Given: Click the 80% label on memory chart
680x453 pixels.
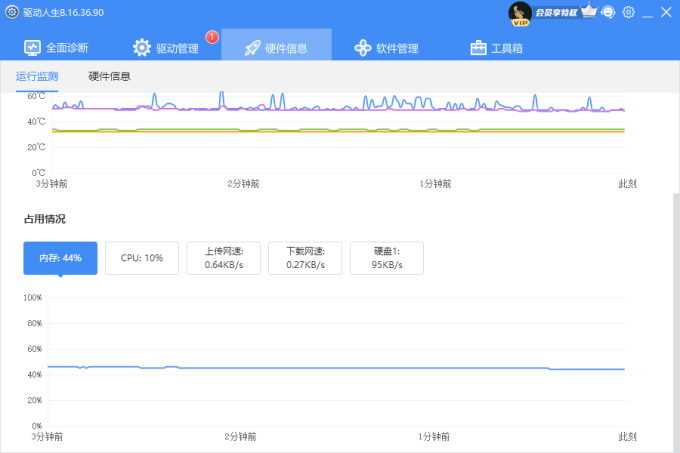Looking at the screenshot, I should tap(35, 323).
